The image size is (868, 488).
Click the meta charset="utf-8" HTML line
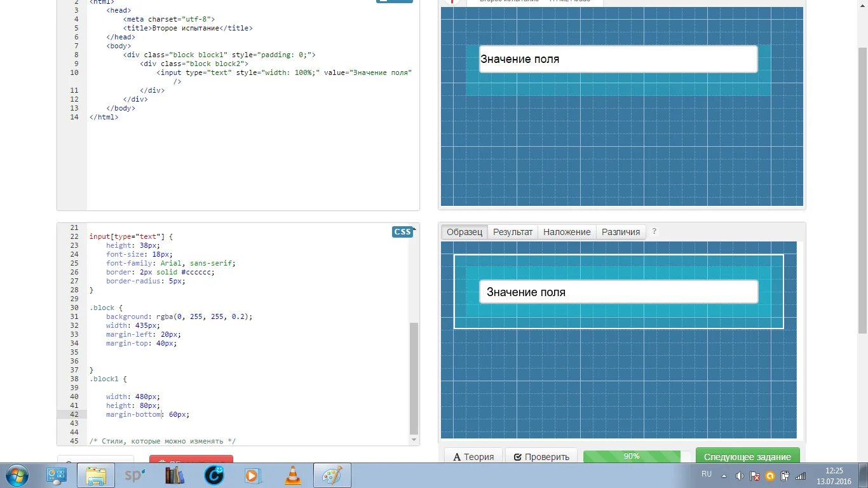(169, 19)
